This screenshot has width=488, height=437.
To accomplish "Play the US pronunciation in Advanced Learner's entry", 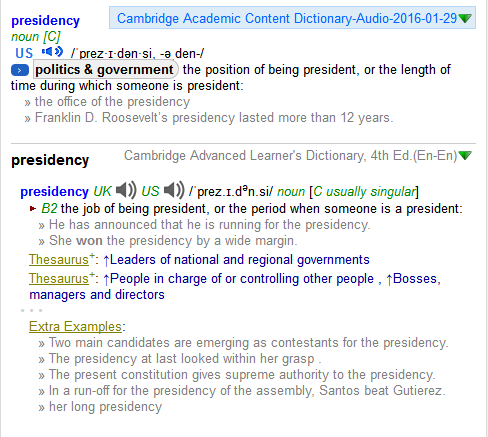I will (x=174, y=190).
